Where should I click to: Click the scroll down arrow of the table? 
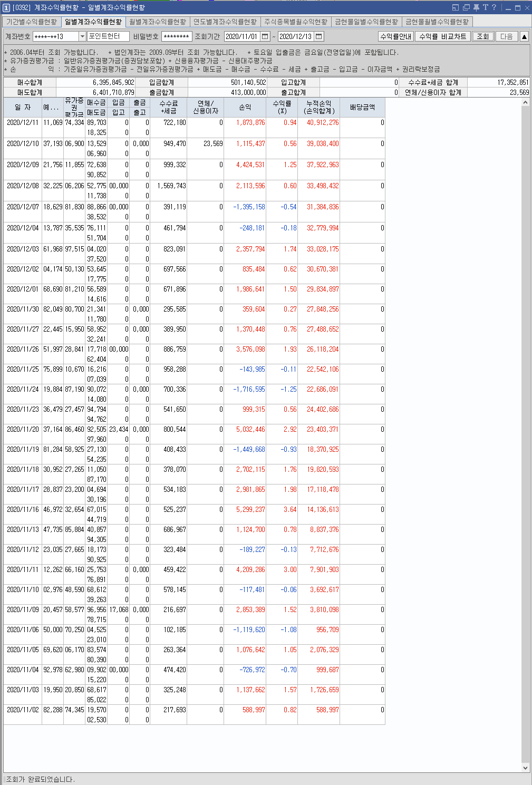525,768
